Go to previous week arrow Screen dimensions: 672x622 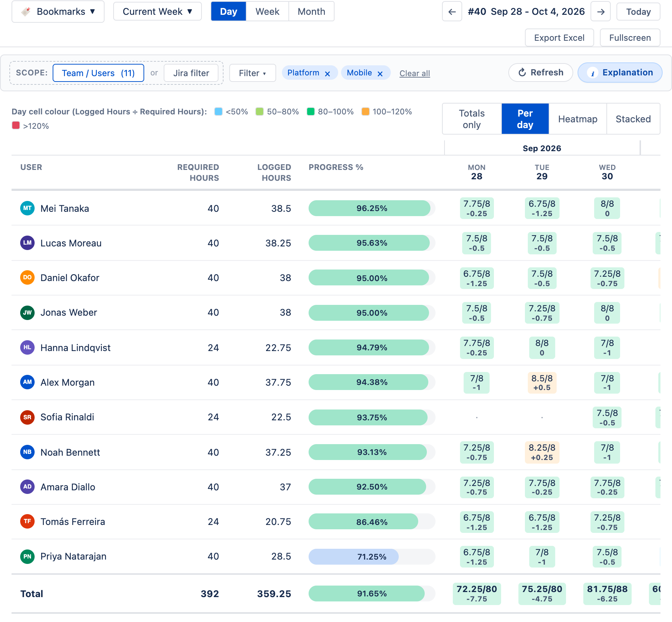click(x=452, y=12)
